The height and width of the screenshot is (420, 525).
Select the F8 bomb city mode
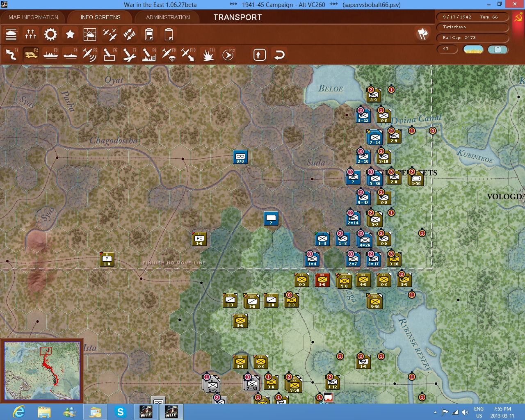point(149,55)
